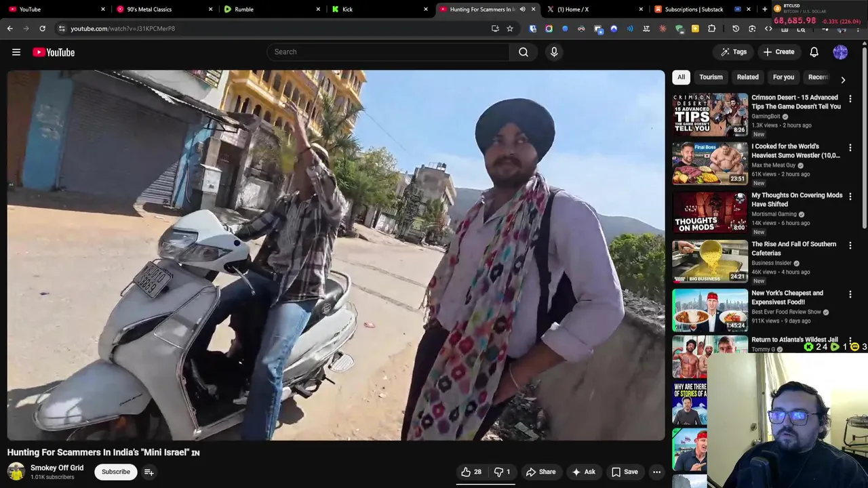
Task: Click the Tags extension button
Action: pyautogui.click(x=734, y=52)
